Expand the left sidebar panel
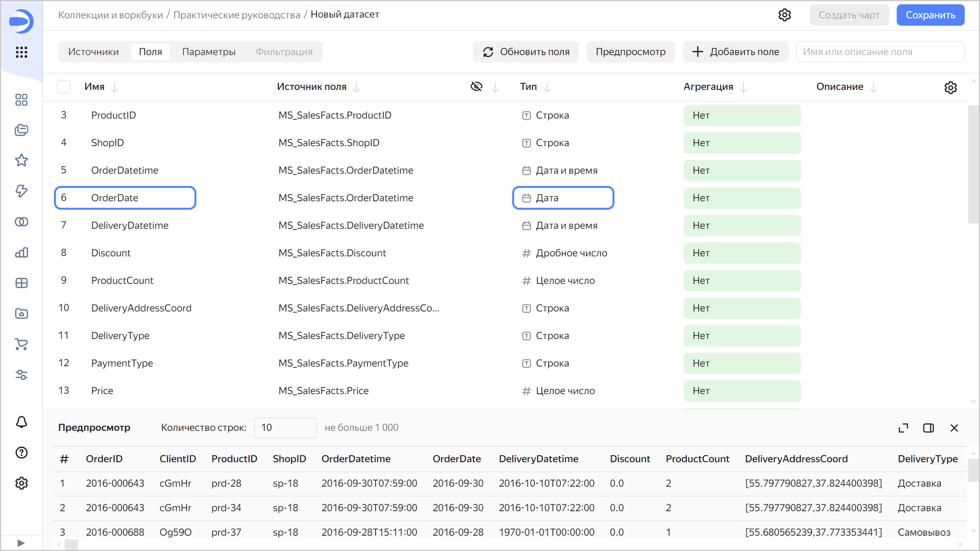The width and height of the screenshot is (980, 551). coord(21,543)
